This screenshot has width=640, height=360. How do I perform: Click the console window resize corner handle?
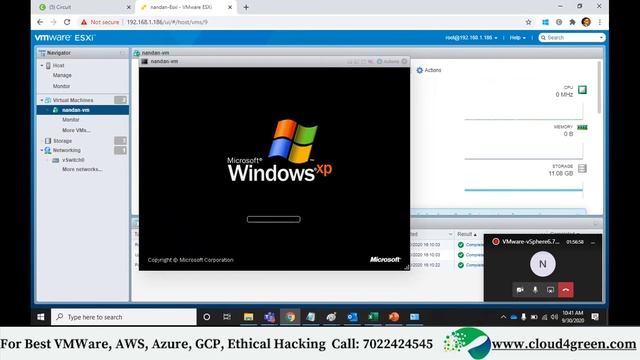point(407,267)
